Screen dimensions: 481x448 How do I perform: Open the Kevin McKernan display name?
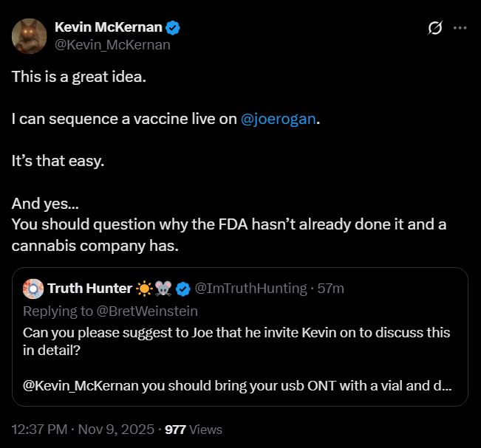tap(108, 28)
